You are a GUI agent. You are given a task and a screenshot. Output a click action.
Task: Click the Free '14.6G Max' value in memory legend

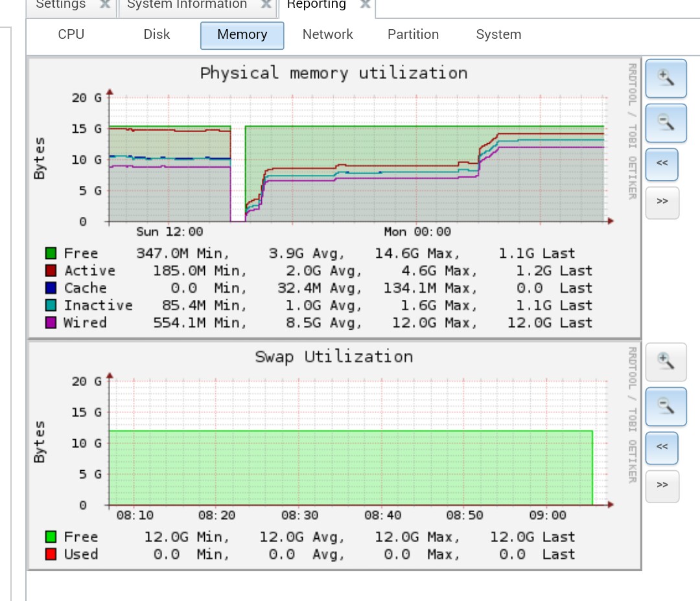417,253
